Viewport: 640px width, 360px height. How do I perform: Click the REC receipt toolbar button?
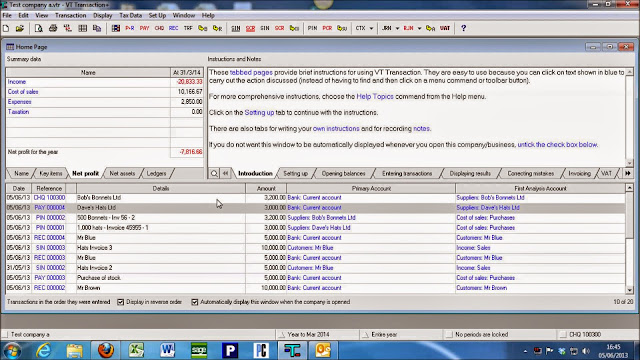click(x=173, y=28)
